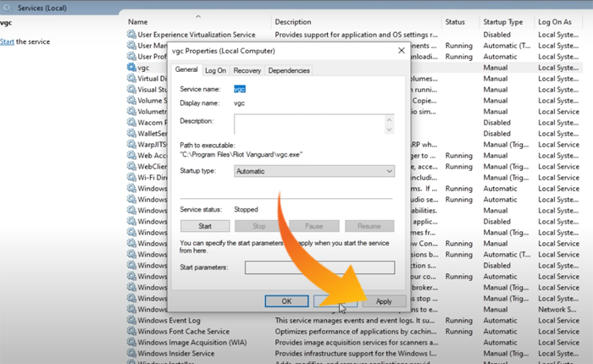Click the WalletService gear icon in list
593x364 pixels.
pos(131,133)
